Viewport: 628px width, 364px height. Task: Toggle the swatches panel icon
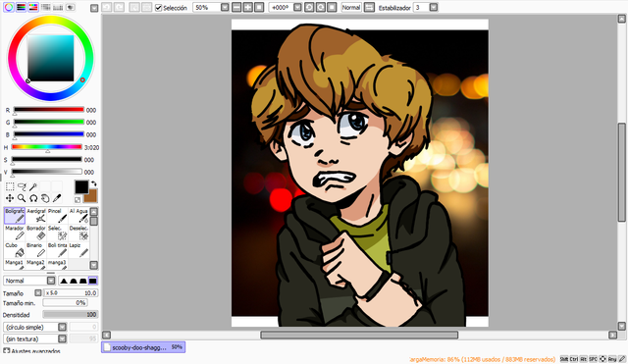click(x=58, y=7)
